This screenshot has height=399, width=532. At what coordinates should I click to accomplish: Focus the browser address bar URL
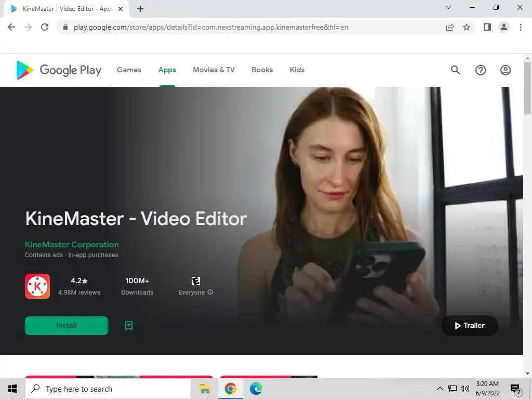(x=211, y=27)
